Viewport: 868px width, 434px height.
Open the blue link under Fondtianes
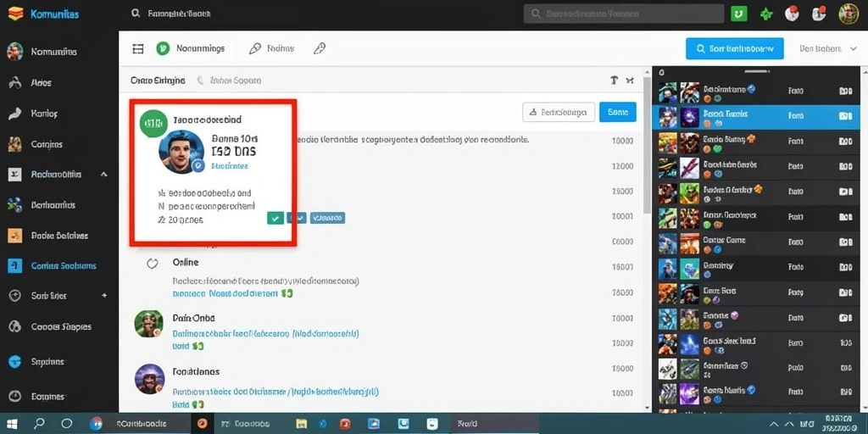coord(275,392)
